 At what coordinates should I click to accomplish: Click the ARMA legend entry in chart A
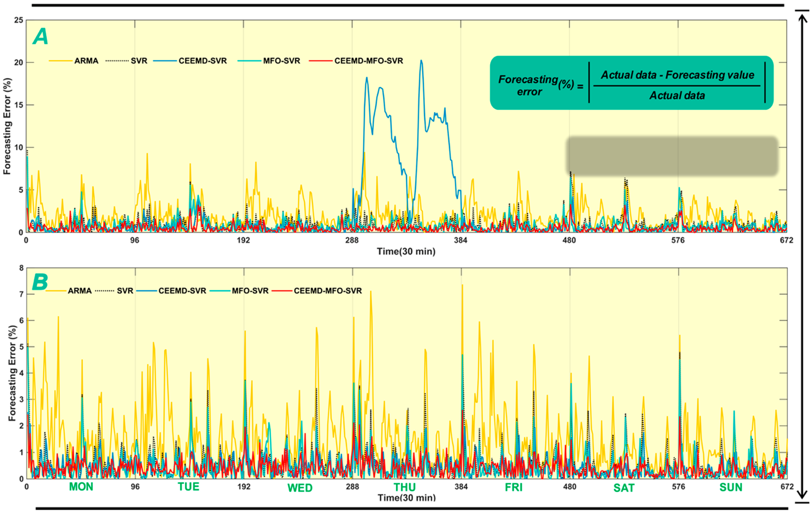point(86,61)
